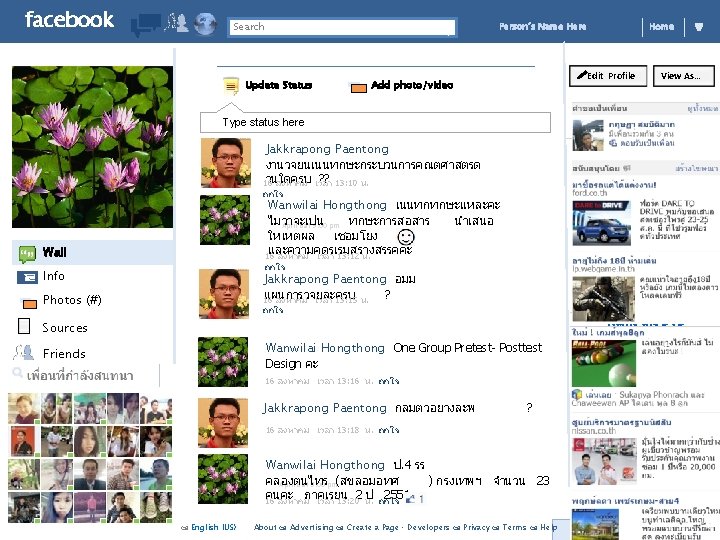Click the Type status here box
Viewport: 720px width, 540px height.
click(x=375, y=122)
